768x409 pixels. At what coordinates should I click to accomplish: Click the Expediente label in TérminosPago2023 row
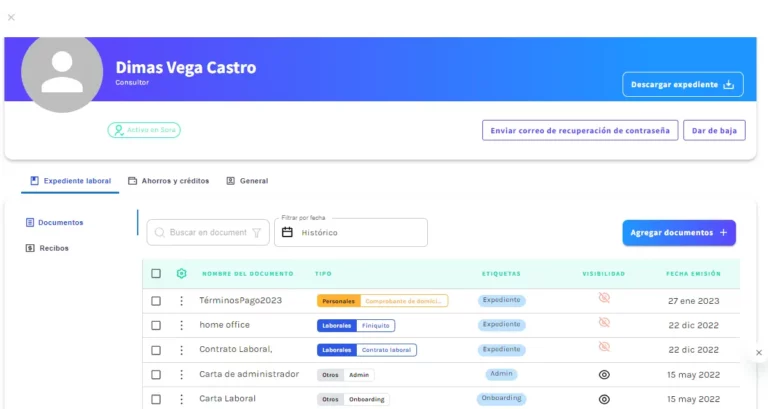click(502, 300)
